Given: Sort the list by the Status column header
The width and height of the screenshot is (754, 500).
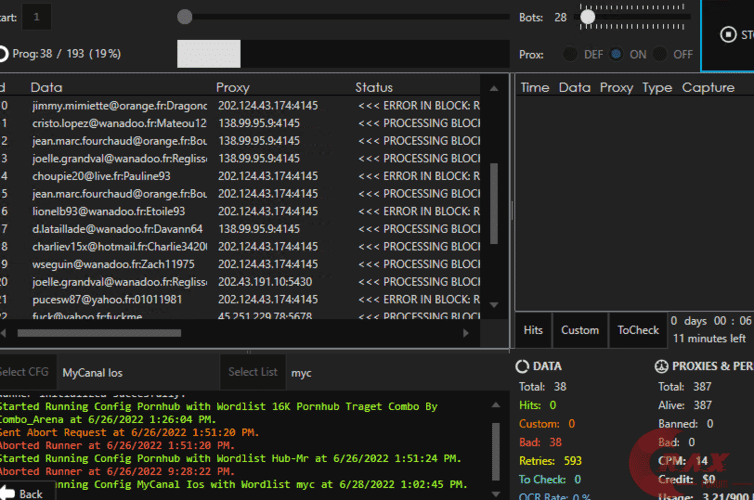Looking at the screenshot, I should point(374,87).
